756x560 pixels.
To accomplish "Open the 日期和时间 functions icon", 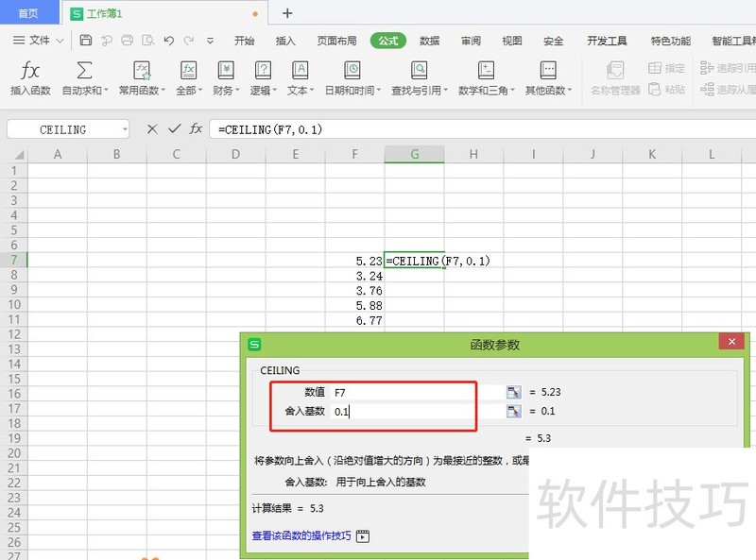I will [352, 71].
